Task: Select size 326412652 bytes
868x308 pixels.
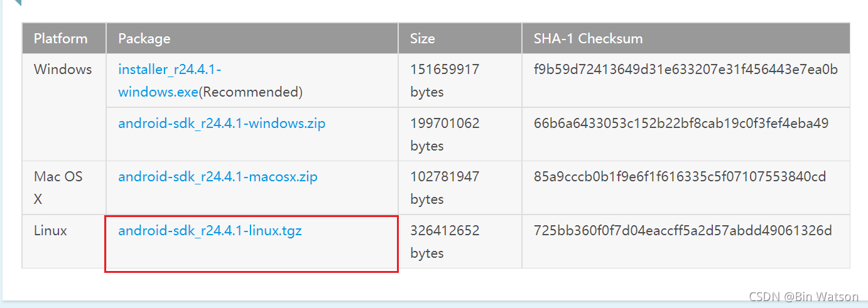Action: pyautogui.click(x=445, y=242)
